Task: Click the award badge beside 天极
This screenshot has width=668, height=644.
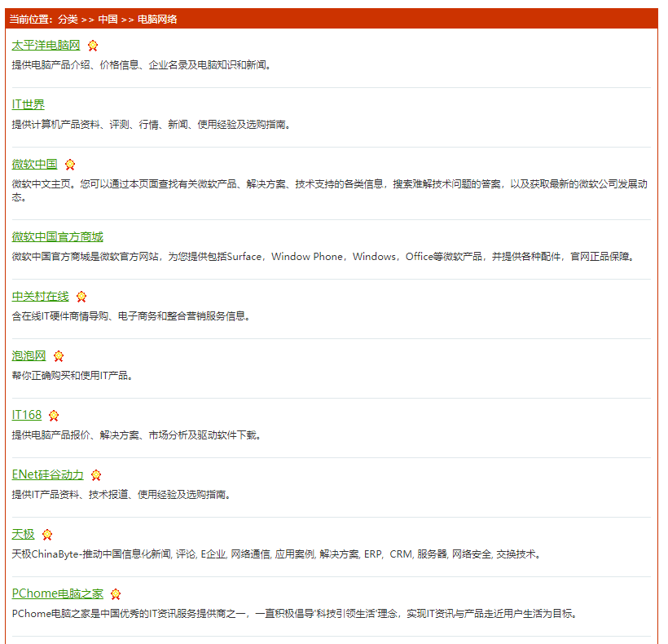Action: coord(47,535)
